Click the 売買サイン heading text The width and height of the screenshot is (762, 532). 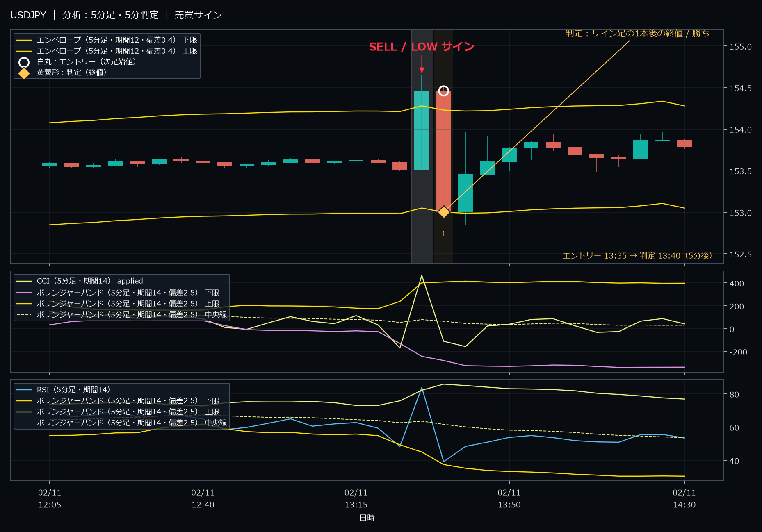pos(198,15)
